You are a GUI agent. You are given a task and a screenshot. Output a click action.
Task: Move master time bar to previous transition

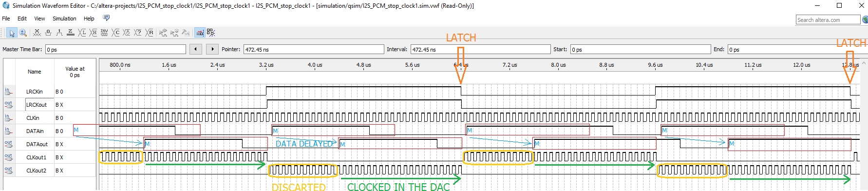[x=196, y=49]
